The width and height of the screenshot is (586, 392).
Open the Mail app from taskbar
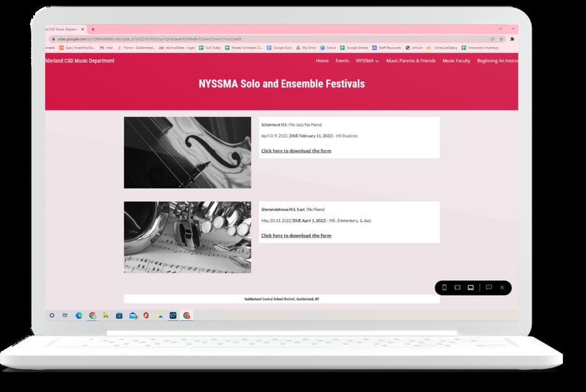point(133,315)
